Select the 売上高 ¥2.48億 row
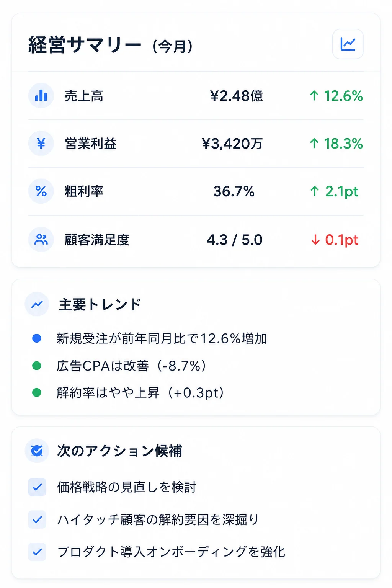The image size is (392, 588). point(196,96)
